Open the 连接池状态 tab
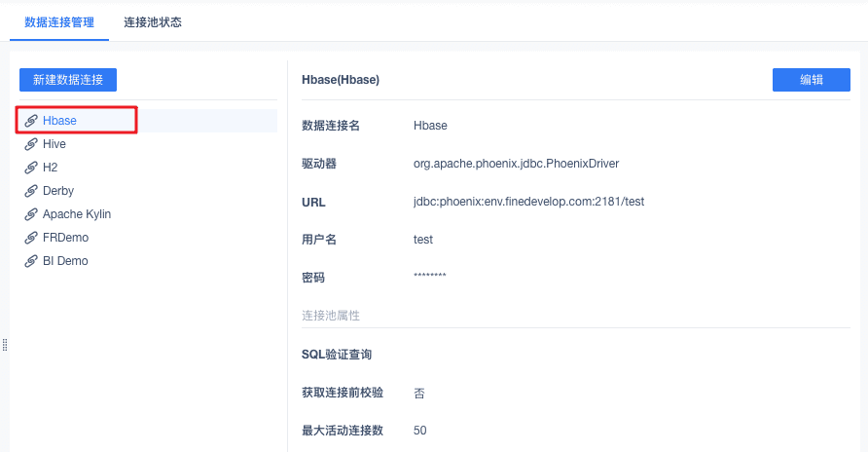This screenshot has width=868, height=452. [153, 21]
